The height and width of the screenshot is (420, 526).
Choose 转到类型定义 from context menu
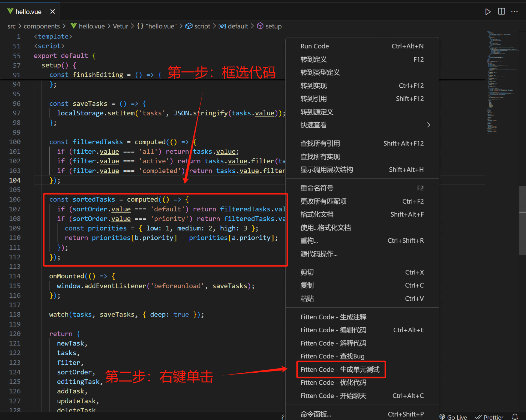[362, 73]
